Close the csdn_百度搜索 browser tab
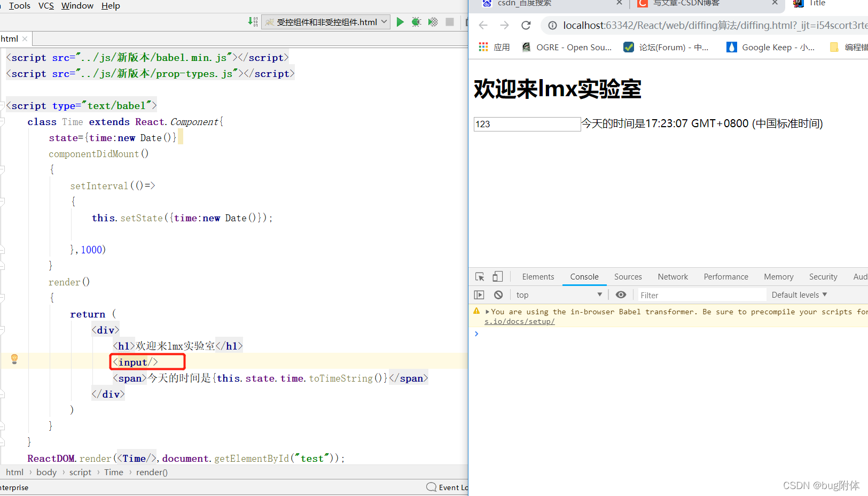This screenshot has width=868, height=496. tap(619, 3)
